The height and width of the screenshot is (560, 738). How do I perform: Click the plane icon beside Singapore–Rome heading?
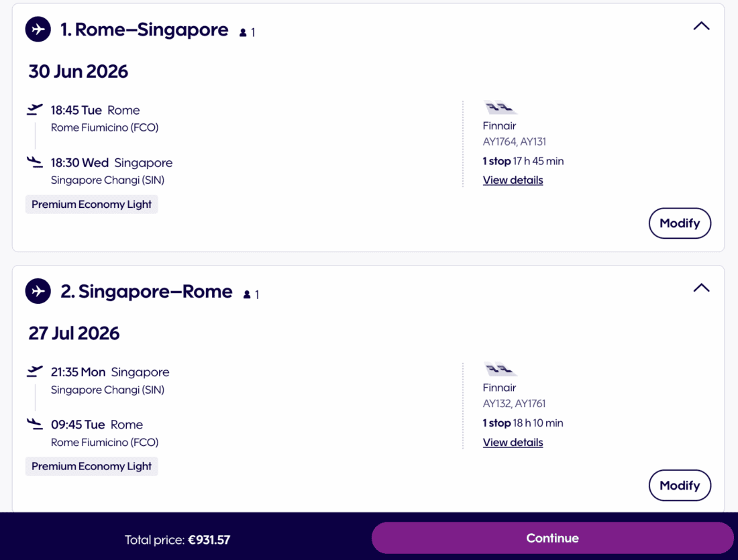point(38,292)
